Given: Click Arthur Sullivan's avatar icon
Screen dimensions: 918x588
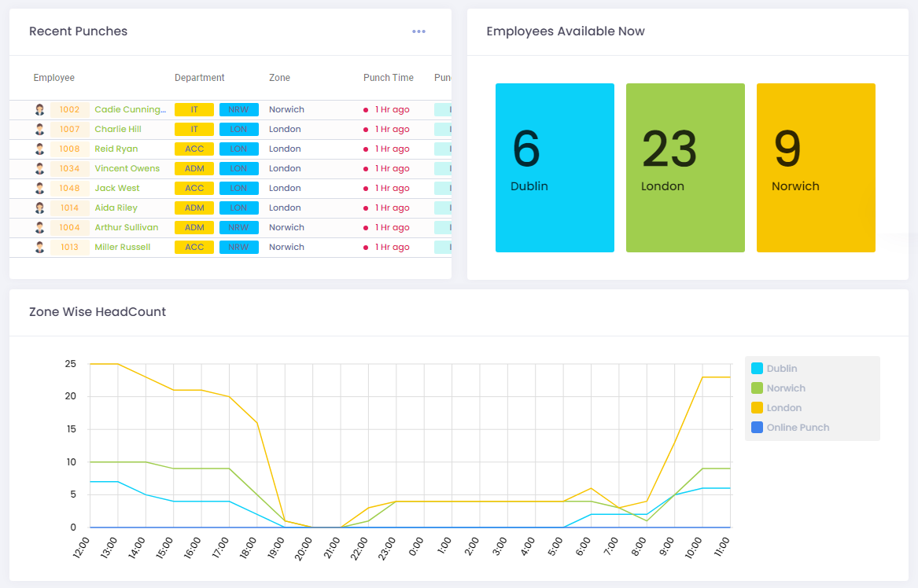Looking at the screenshot, I should (x=40, y=227).
